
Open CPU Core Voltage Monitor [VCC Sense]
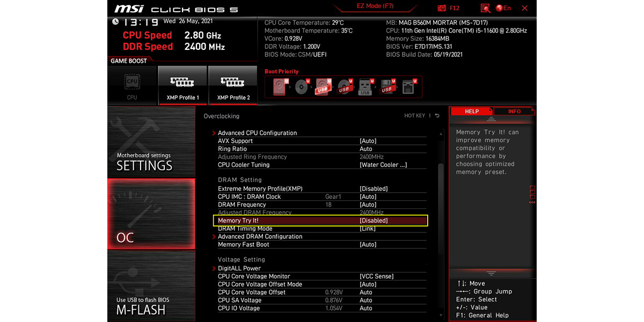click(x=322, y=276)
